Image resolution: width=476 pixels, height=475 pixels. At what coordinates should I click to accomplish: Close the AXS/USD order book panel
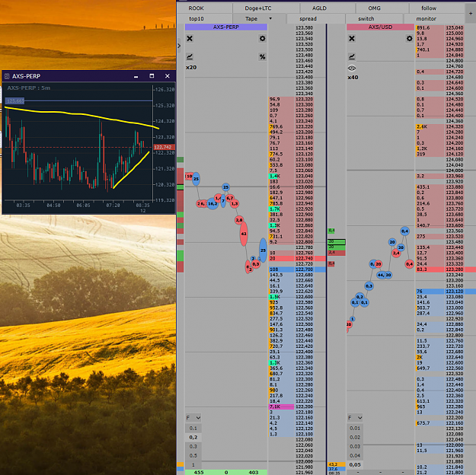click(352, 39)
